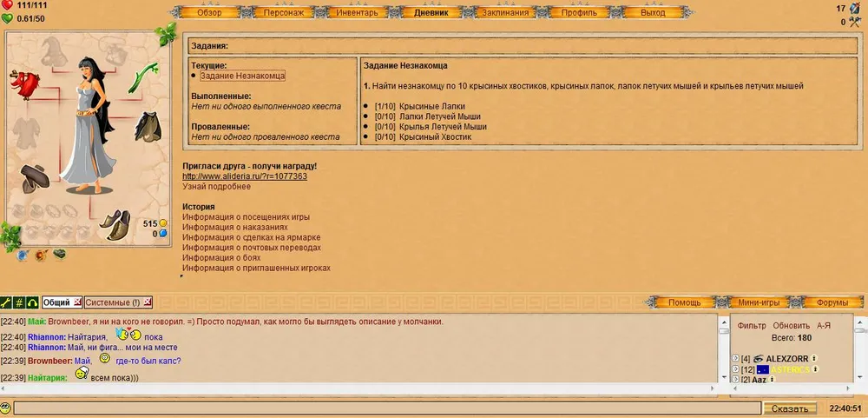Open Информация о наказаниях

point(235,228)
